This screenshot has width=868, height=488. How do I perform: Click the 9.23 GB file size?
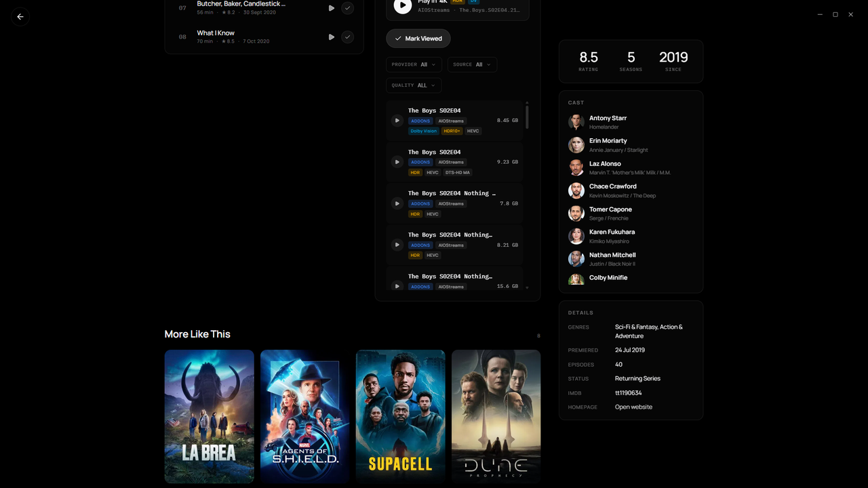point(507,162)
